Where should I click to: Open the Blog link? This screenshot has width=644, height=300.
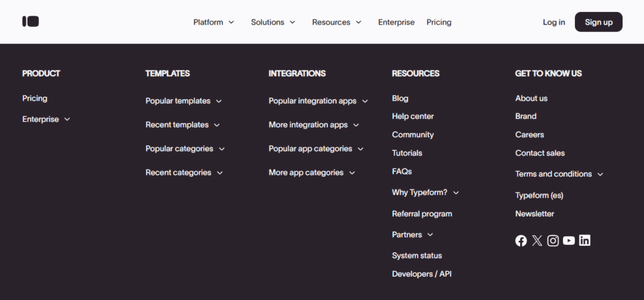tap(400, 98)
